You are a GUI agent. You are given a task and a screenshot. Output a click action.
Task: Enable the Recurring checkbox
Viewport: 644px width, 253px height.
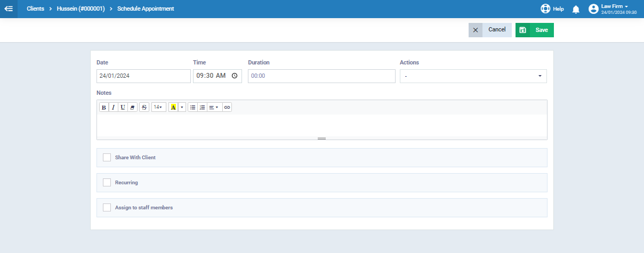107,183
